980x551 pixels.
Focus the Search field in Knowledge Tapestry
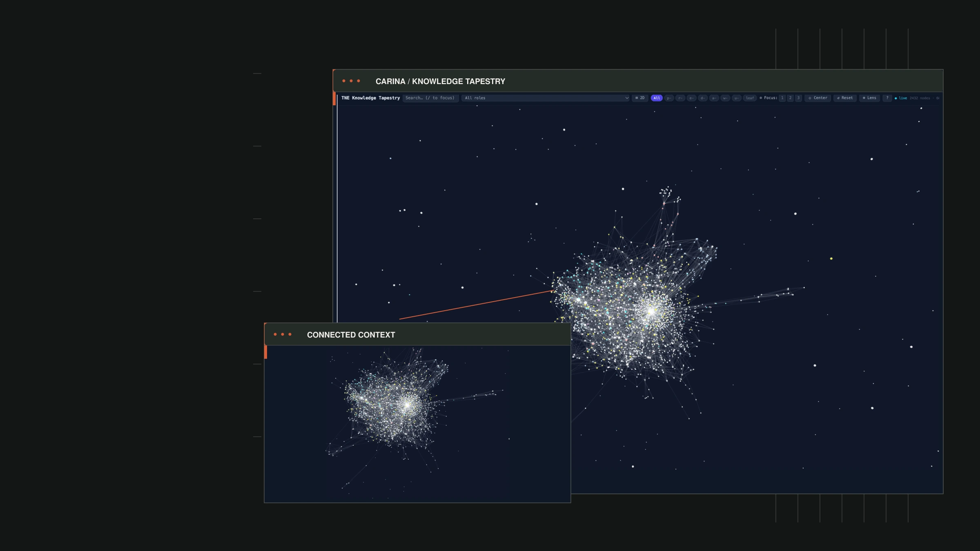coord(430,98)
